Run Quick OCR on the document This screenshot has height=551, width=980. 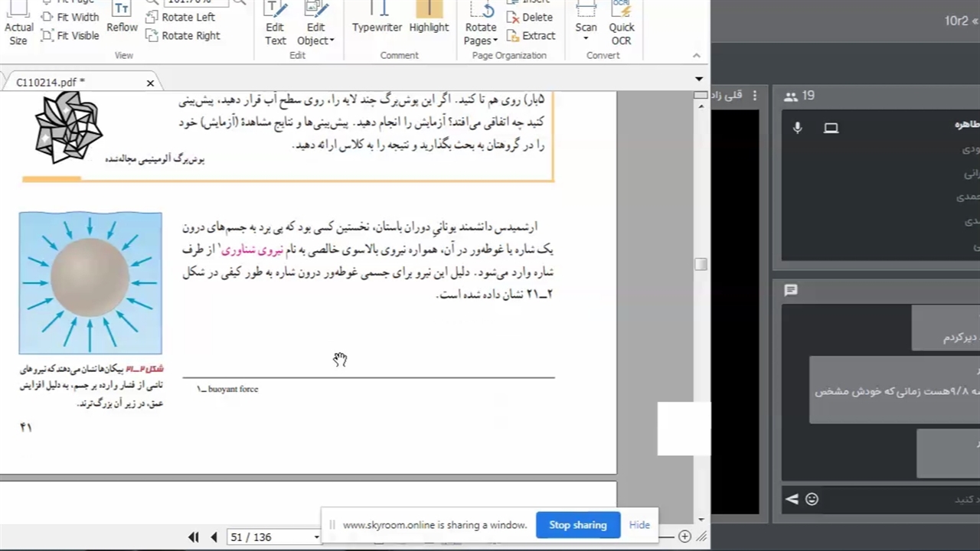(621, 23)
